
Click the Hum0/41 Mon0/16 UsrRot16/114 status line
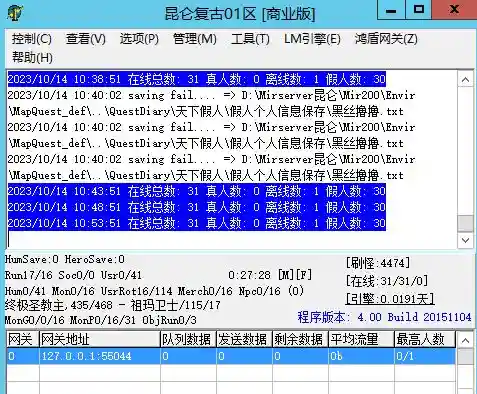click(154, 291)
